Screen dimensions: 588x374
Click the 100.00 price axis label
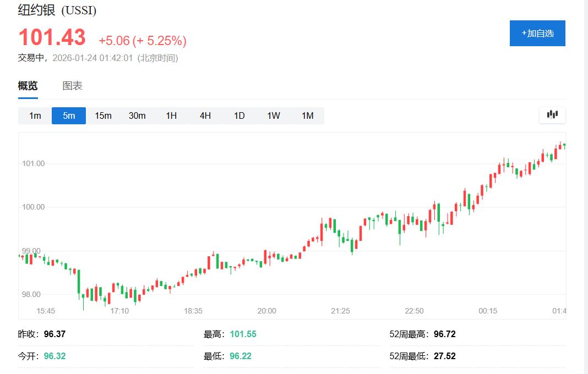(x=32, y=207)
